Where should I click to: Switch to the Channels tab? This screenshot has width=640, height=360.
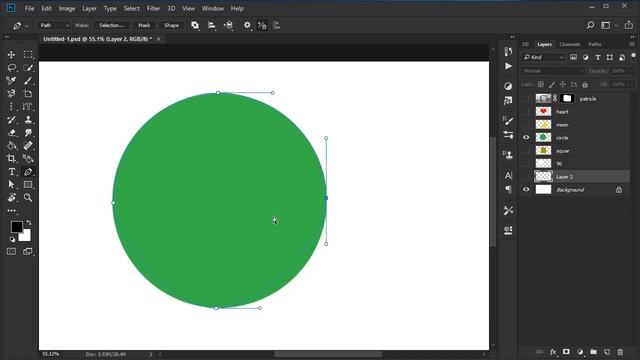point(569,44)
